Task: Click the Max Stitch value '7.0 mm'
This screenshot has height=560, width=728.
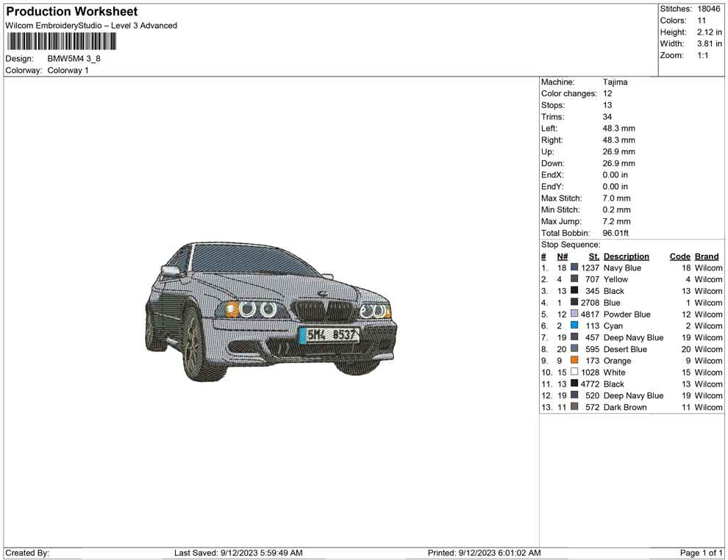Action: (x=616, y=198)
